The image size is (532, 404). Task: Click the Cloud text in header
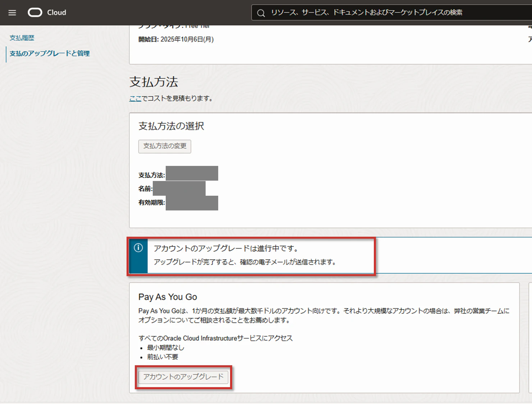[x=57, y=13]
